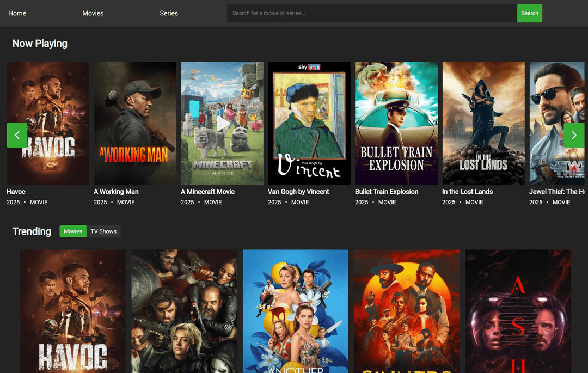Open the Home menu item

click(17, 13)
